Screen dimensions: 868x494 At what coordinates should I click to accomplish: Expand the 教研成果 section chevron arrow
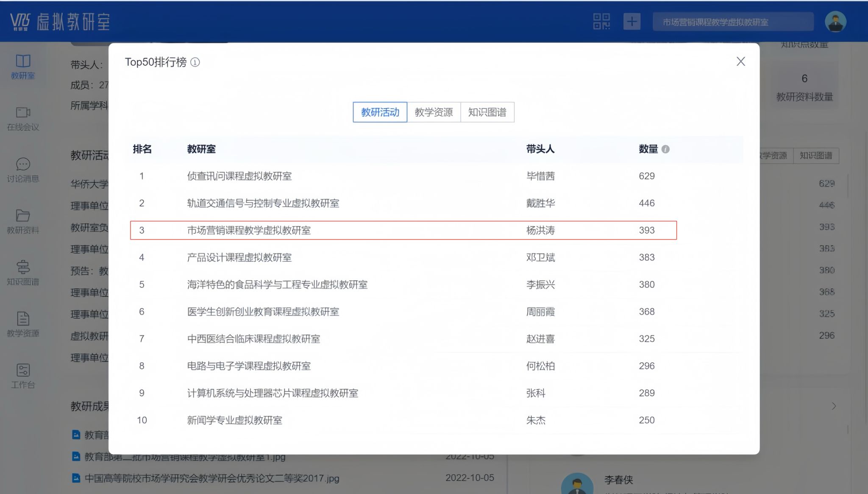tap(834, 406)
